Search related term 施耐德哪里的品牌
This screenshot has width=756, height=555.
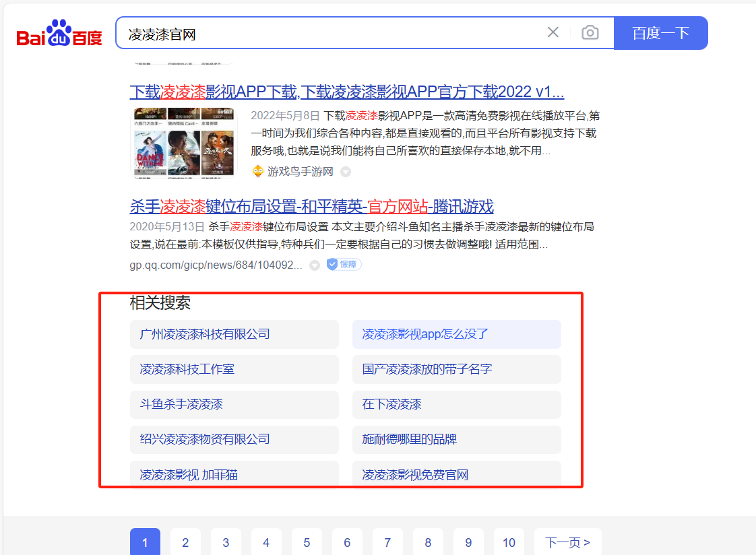pyautogui.click(x=457, y=439)
